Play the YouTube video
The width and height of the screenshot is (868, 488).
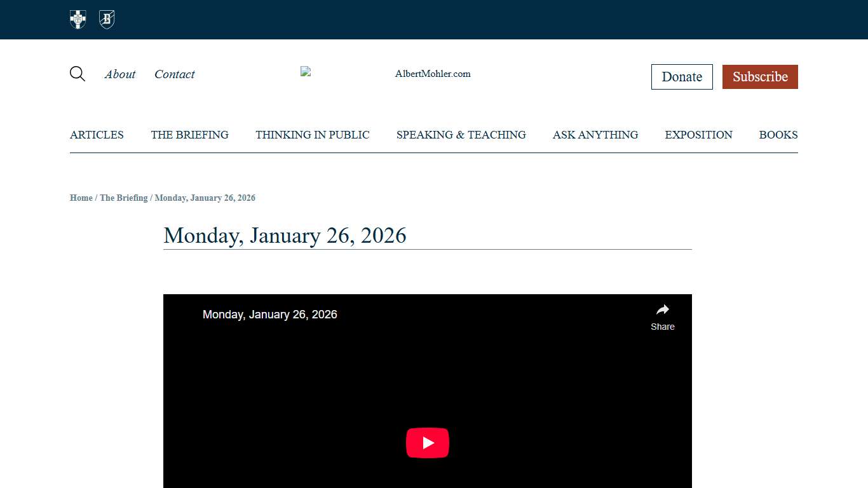point(427,443)
